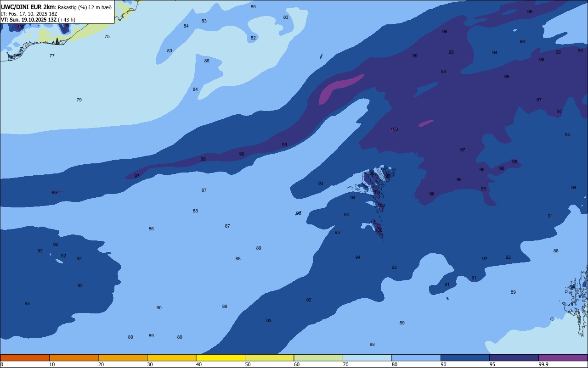Select the legend scale label '10'
The width and height of the screenshot is (588, 368).
pos(52,364)
